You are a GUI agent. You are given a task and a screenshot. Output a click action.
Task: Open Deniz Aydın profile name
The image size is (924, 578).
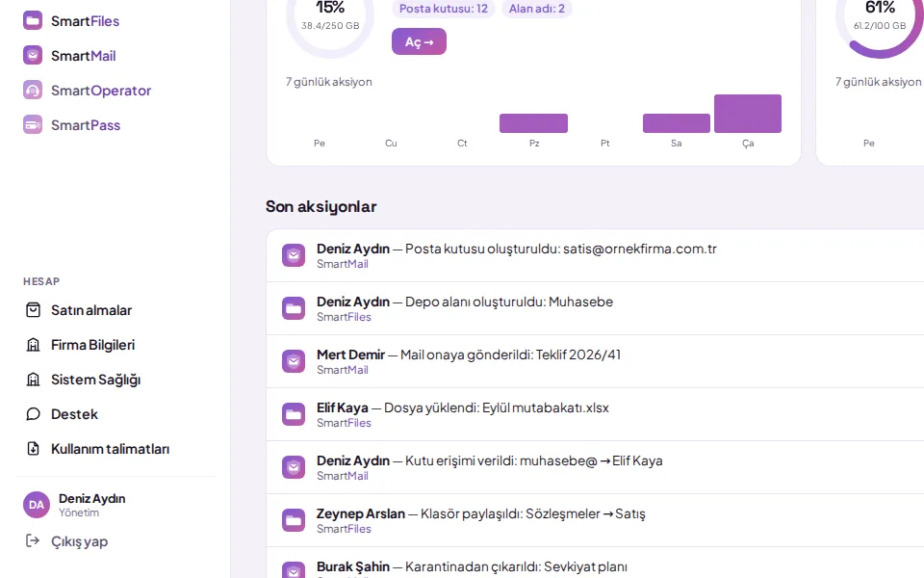pyautogui.click(x=92, y=499)
